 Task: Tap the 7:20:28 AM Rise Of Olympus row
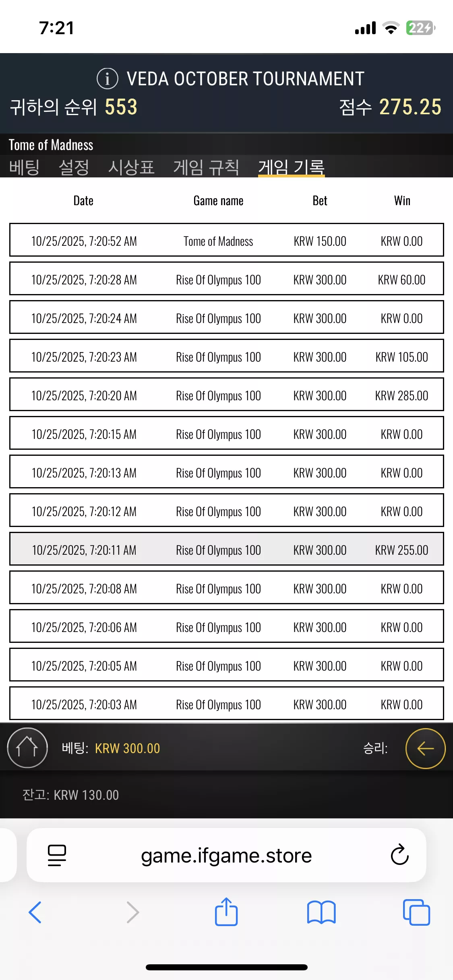point(226,278)
